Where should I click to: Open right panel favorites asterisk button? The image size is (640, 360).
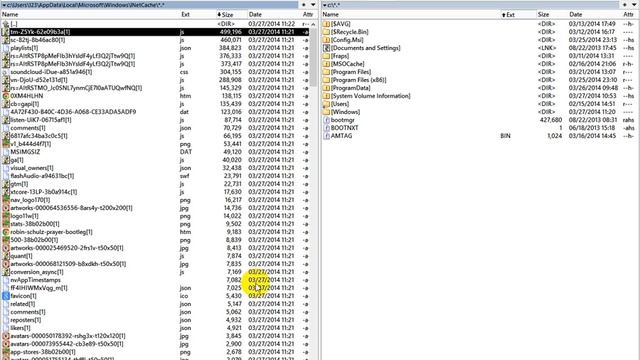point(624,5)
